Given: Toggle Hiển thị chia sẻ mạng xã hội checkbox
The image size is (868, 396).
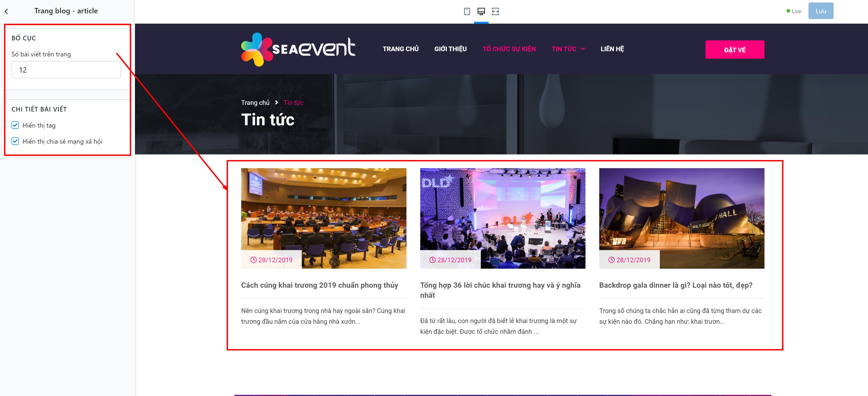Looking at the screenshot, I should pos(15,141).
